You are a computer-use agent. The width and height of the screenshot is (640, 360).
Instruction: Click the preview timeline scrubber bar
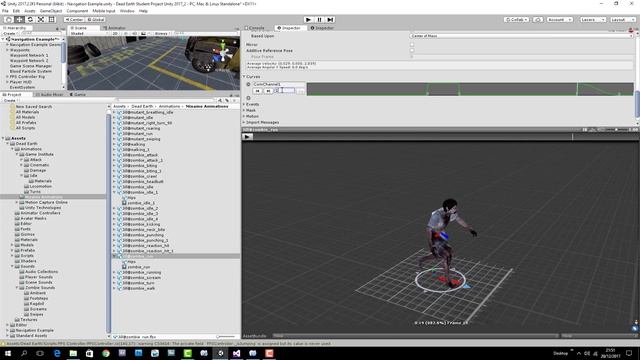click(446, 137)
